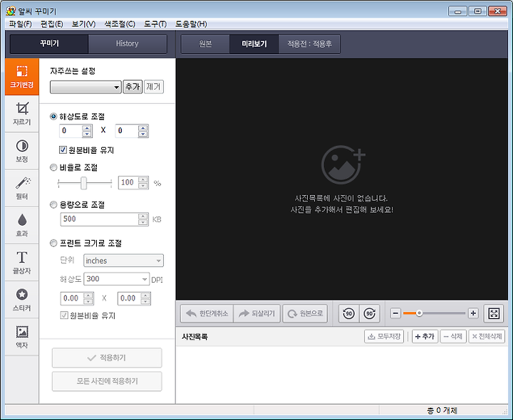Decrease 500 KB value with down arrow
513x420 pixels.
[143, 222]
